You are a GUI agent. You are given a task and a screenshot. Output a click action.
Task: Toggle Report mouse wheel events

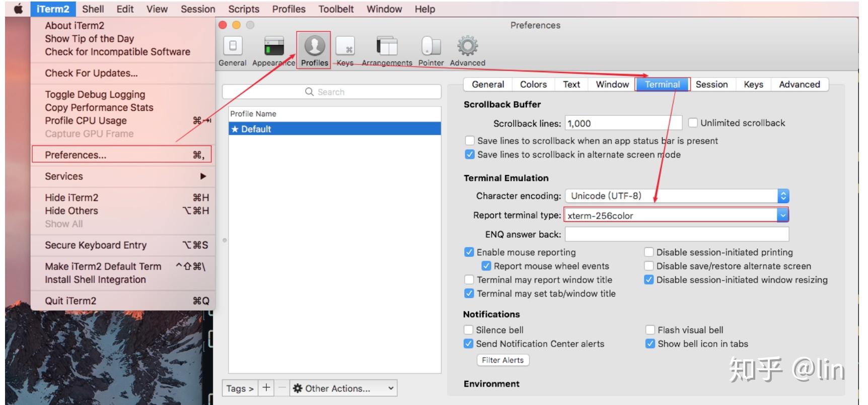[486, 266]
